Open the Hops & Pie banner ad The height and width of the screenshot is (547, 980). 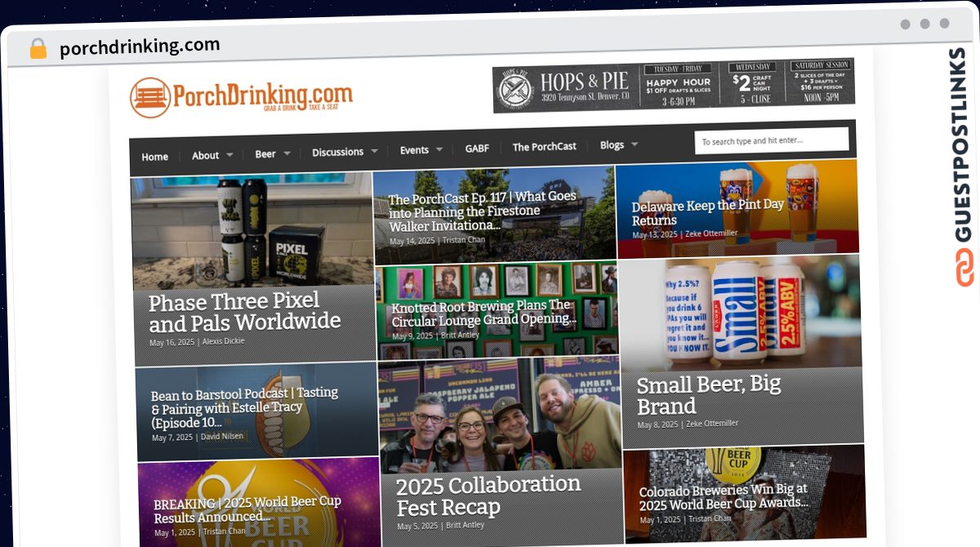(x=674, y=84)
